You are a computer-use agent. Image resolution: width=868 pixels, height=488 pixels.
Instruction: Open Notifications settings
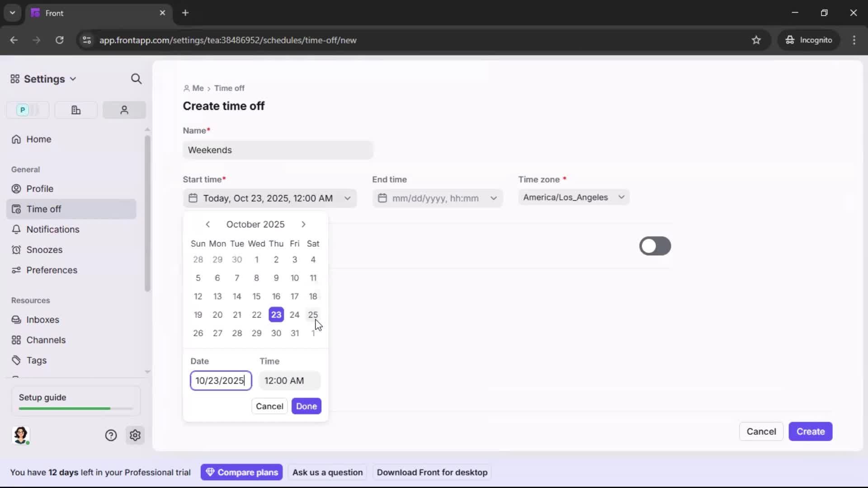pos(52,230)
